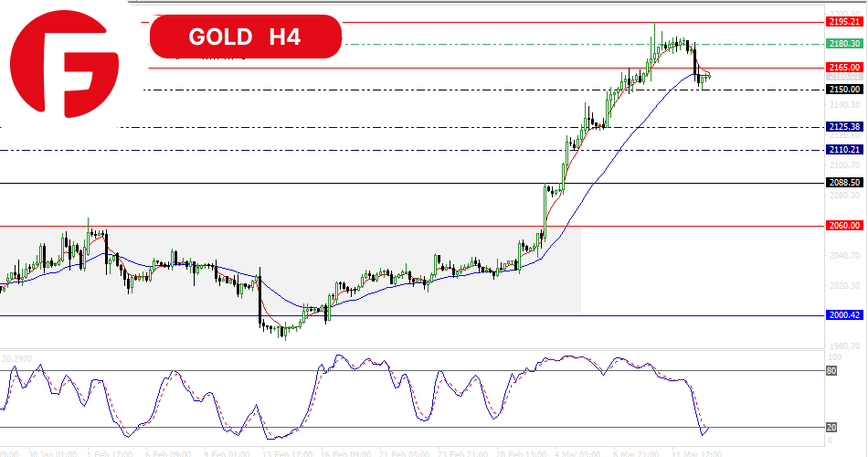This screenshot has height=457, width=868.
Task: Select the blue 2000.42 price label
Action: click(x=844, y=315)
